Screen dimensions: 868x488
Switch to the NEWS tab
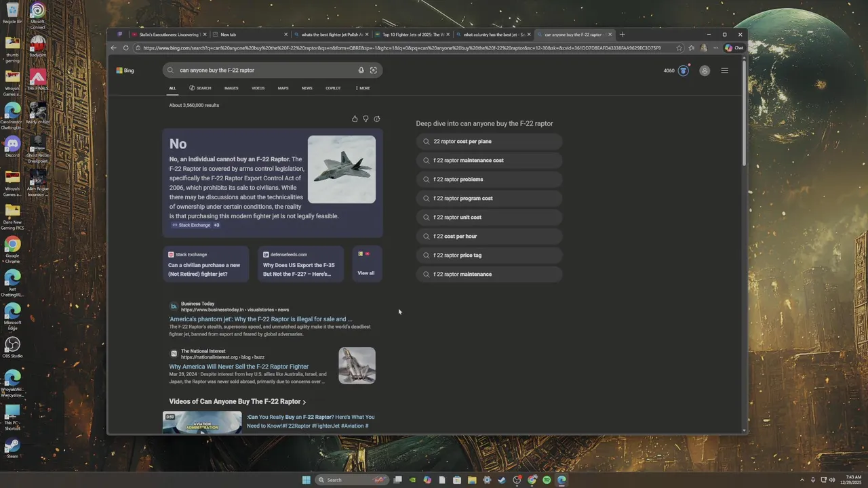[307, 88]
